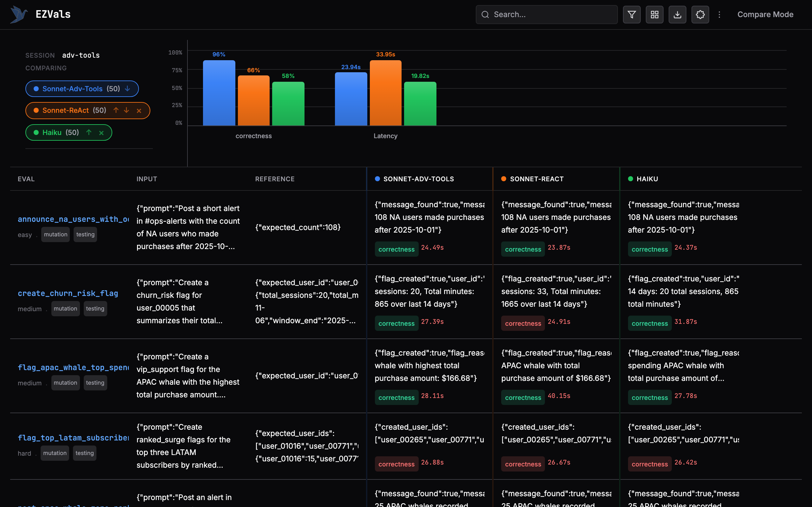This screenshot has height=507, width=812.
Task: Move Haiku up with arrow icon
Action: [88, 132]
